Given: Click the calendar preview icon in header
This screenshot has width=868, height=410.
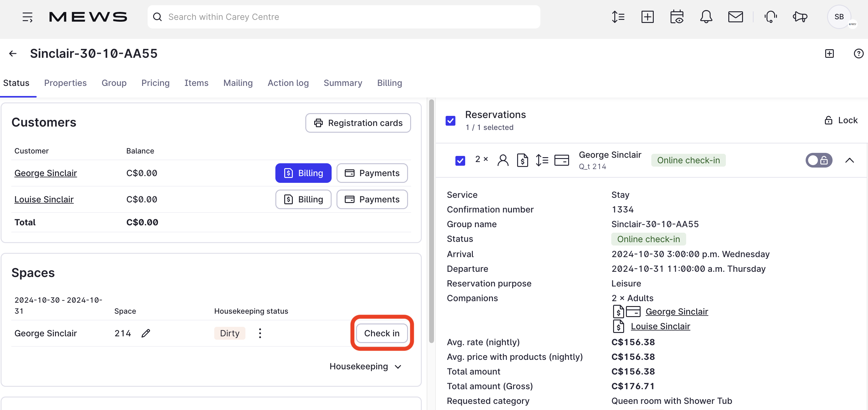Looking at the screenshot, I should [x=677, y=17].
